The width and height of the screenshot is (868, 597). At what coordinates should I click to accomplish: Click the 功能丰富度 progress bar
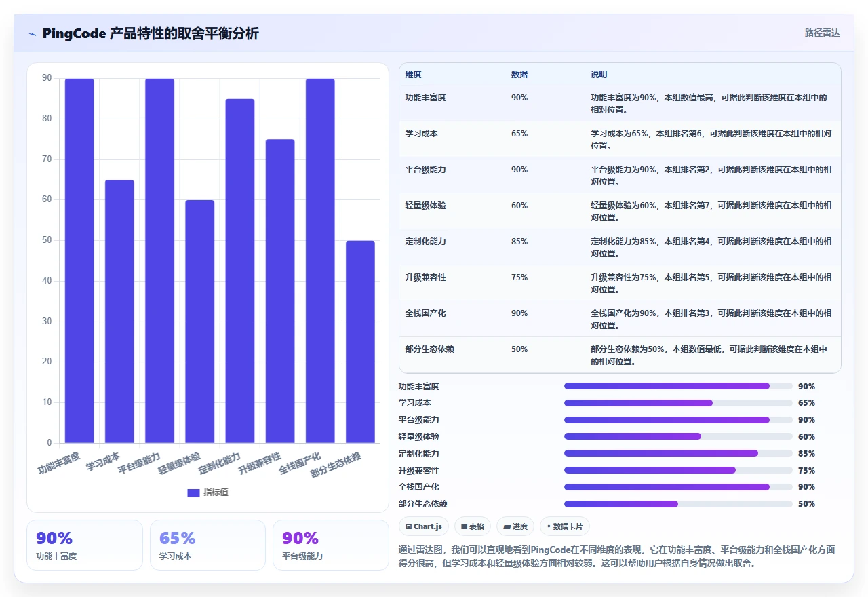pyautogui.click(x=678, y=386)
